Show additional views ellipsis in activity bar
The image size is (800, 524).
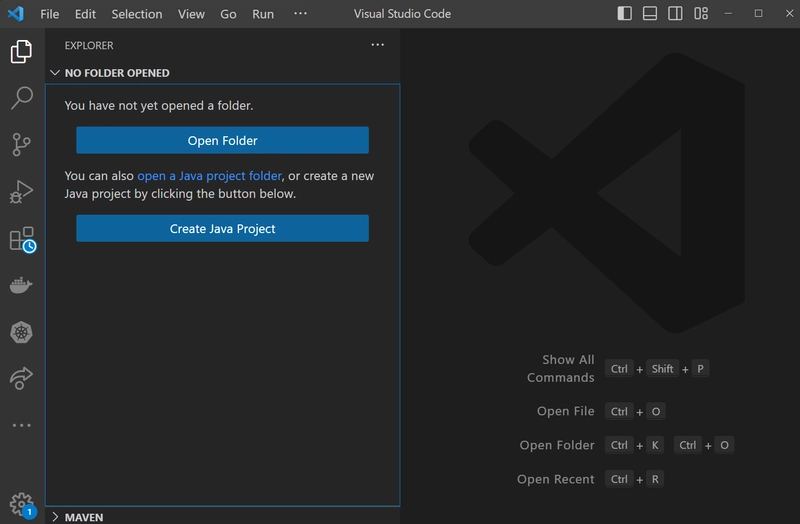(21, 425)
